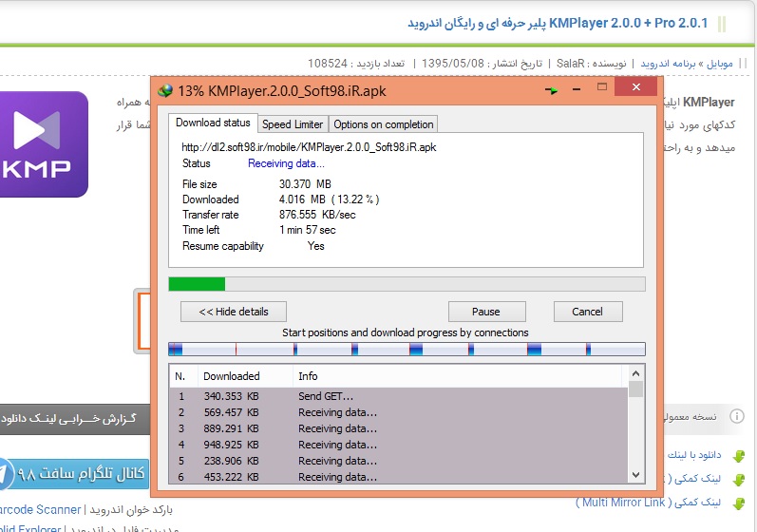Click green download arrow next to دانلود با لینک

point(738,456)
